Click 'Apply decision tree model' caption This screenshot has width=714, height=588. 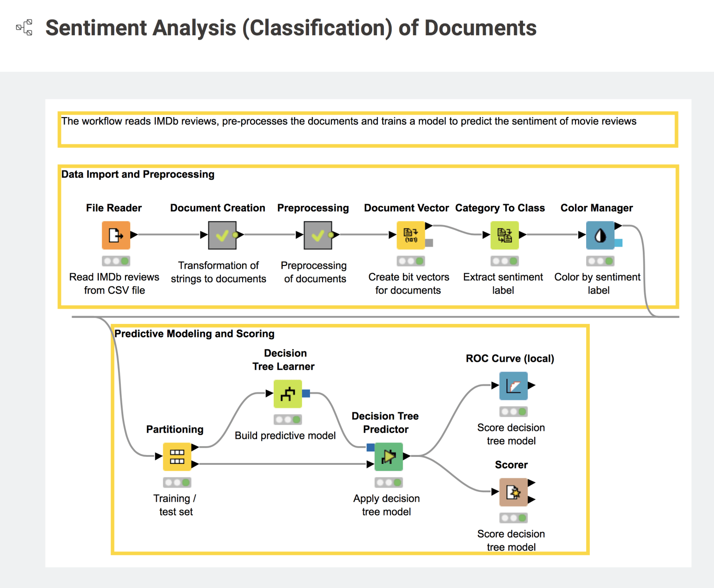pyautogui.click(x=386, y=505)
